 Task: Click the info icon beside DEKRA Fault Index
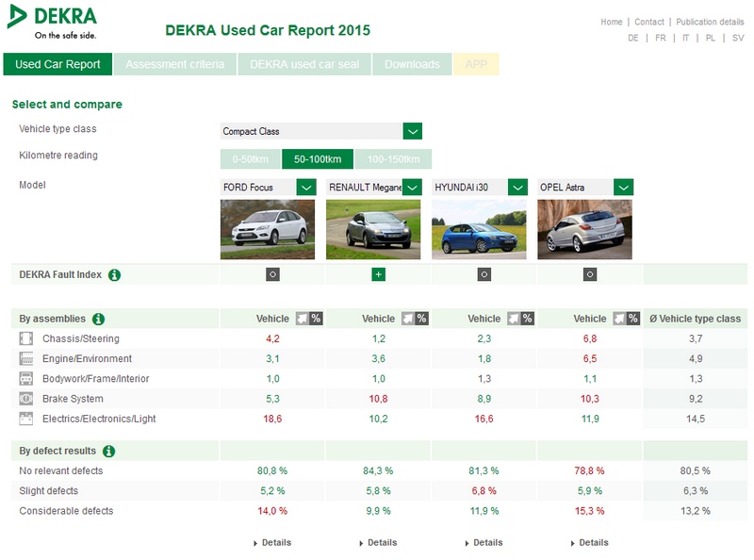tap(114, 275)
